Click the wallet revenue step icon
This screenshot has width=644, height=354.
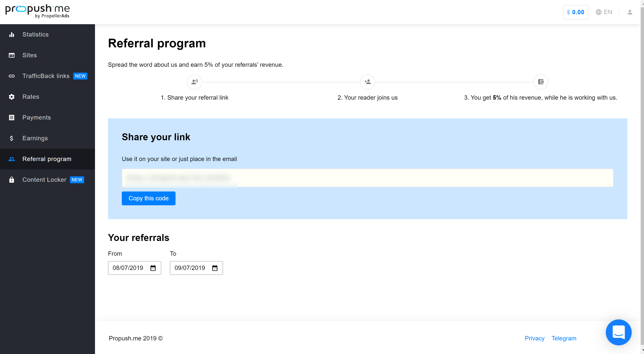(541, 82)
